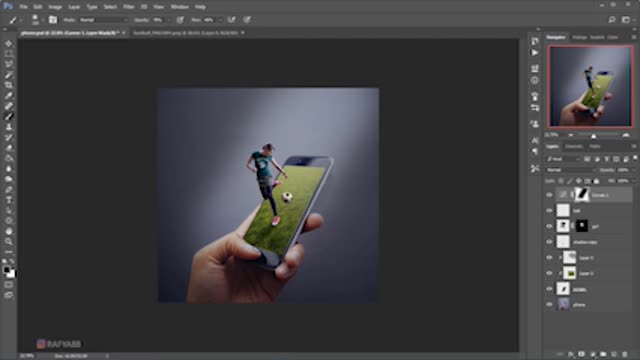The width and height of the screenshot is (640, 360).
Task: Select the Zoom tool
Action: click(9, 242)
